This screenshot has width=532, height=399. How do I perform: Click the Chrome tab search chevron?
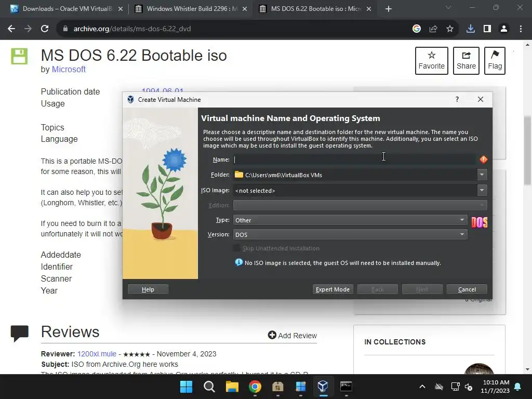tap(448, 7)
